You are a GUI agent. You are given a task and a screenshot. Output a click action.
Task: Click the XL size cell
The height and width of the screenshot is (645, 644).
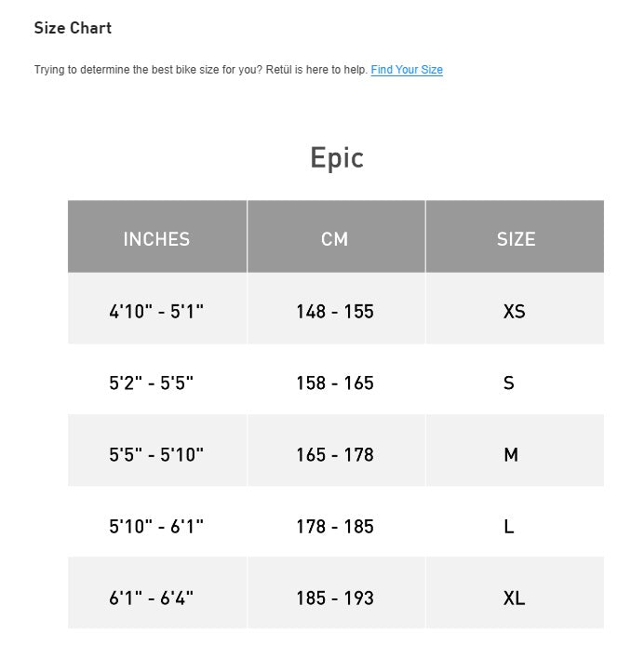pyautogui.click(x=514, y=598)
